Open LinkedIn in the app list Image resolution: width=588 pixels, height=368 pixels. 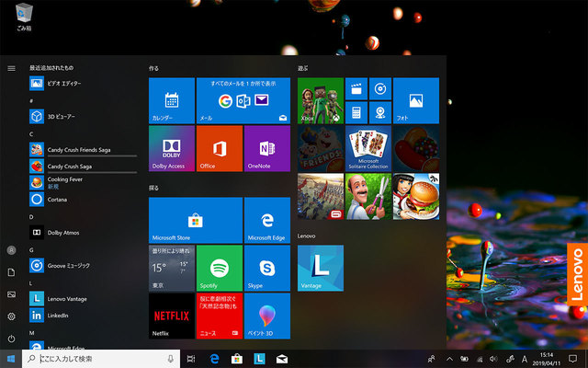coord(84,315)
